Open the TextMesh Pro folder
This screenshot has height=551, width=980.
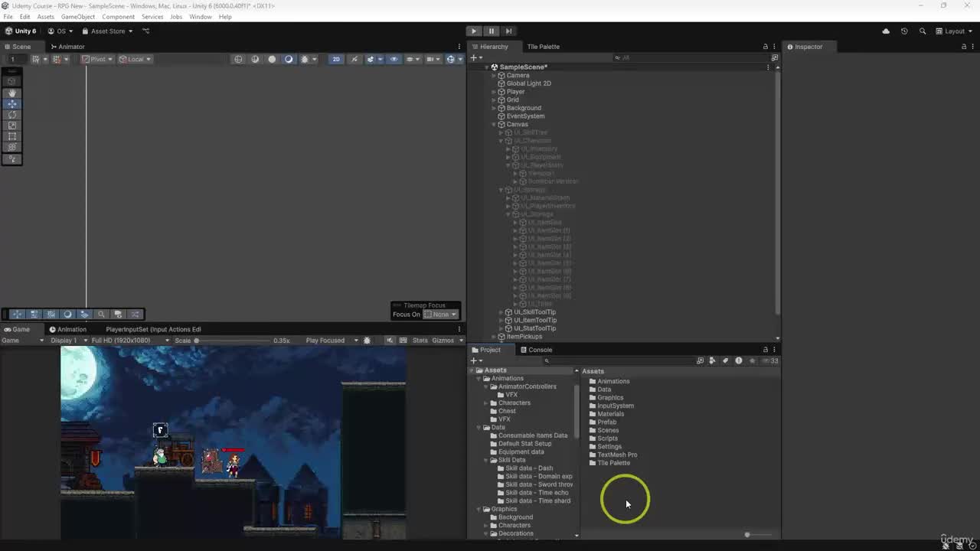coord(617,455)
